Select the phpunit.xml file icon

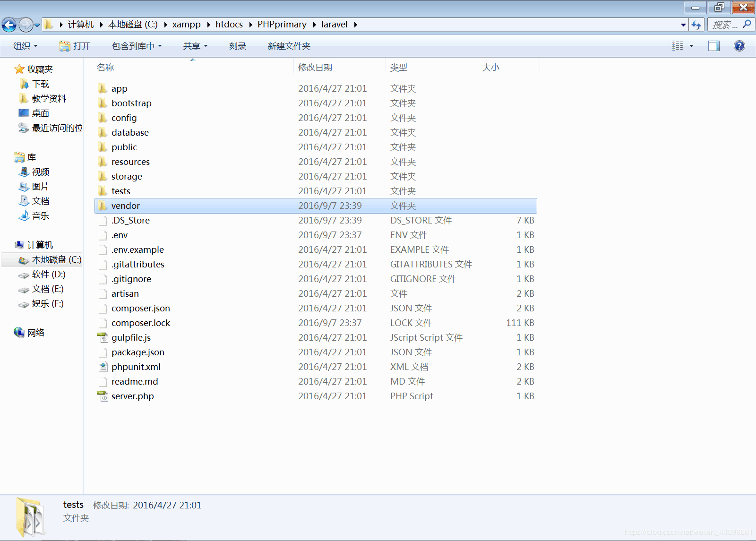point(103,367)
